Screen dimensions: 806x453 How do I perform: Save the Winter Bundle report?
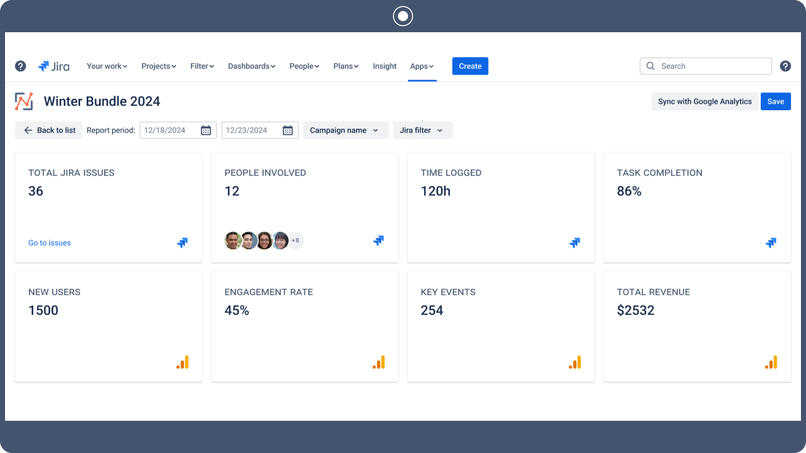click(776, 101)
